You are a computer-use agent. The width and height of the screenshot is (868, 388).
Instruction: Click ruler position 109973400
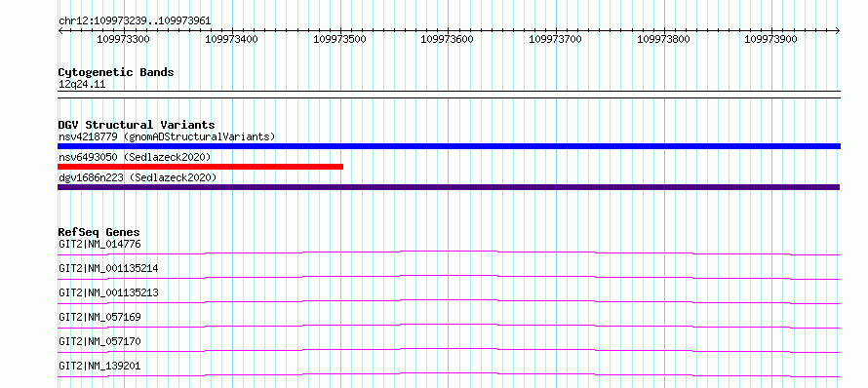click(x=231, y=39)
